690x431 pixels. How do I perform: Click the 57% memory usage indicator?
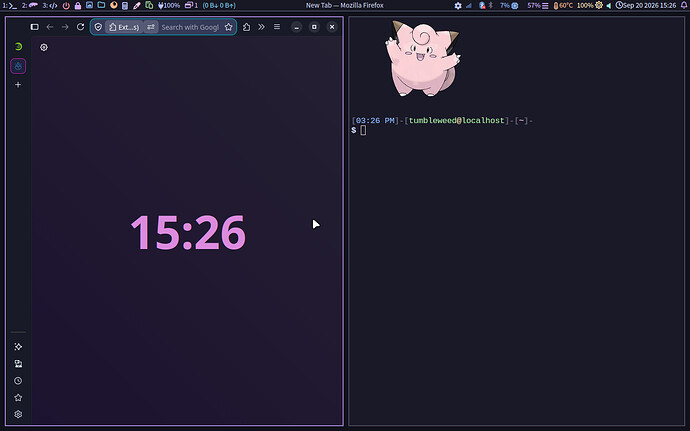[x=538, y=6]
